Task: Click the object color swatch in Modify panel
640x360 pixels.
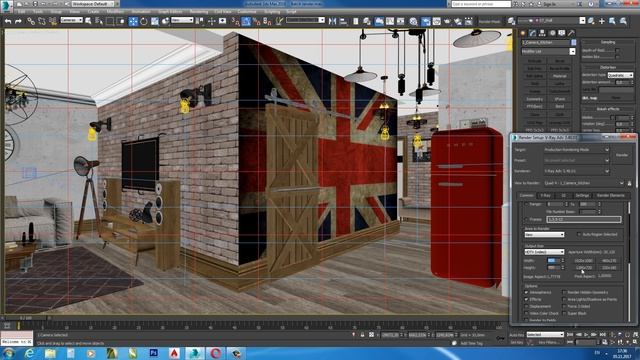Action: pyautogui.click(x=573, y=42)
